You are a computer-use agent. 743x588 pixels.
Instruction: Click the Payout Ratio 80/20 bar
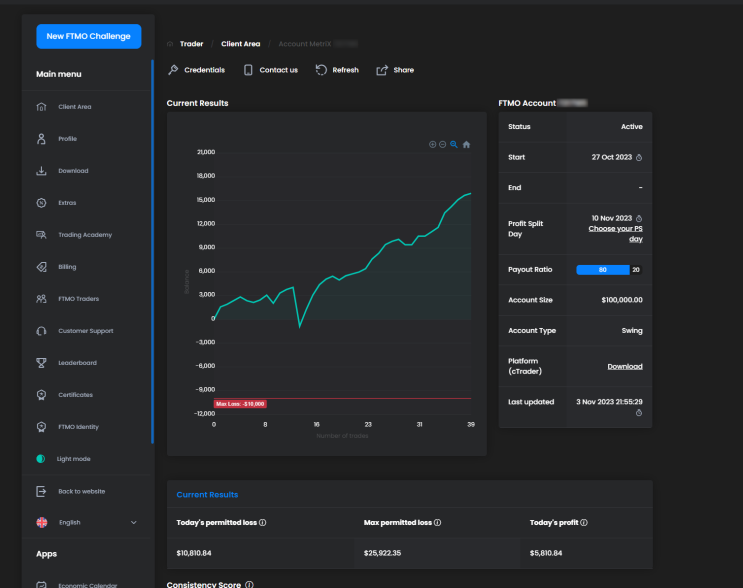609,270
